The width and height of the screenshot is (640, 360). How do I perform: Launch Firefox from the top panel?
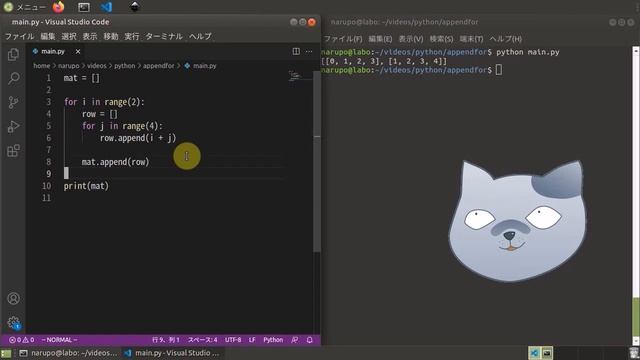(58, 7)
